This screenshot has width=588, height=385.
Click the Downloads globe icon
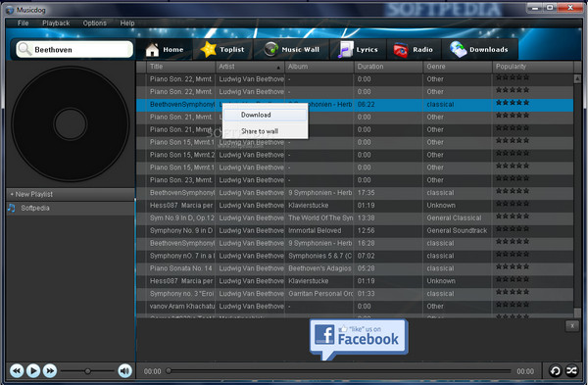(x=458, y=50)
